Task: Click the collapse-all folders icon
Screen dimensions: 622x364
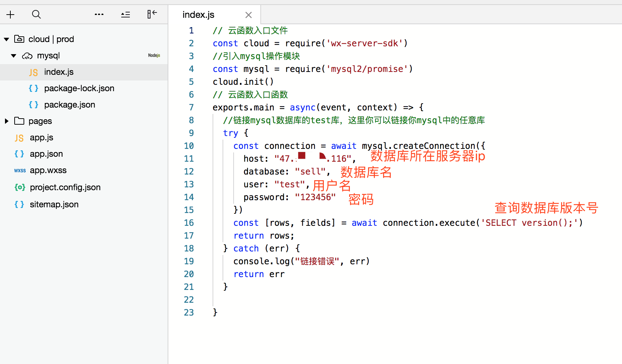Action: point(126,15)
